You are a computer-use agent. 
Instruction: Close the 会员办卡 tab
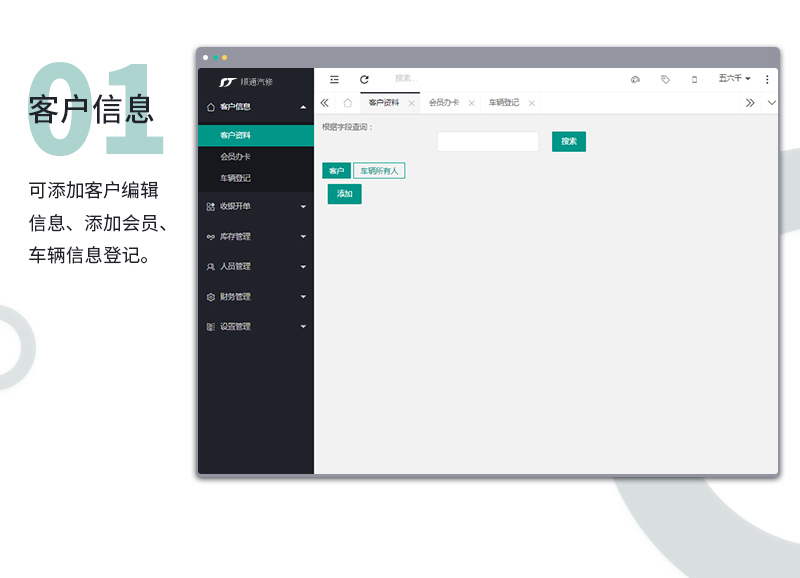(471, 103)
